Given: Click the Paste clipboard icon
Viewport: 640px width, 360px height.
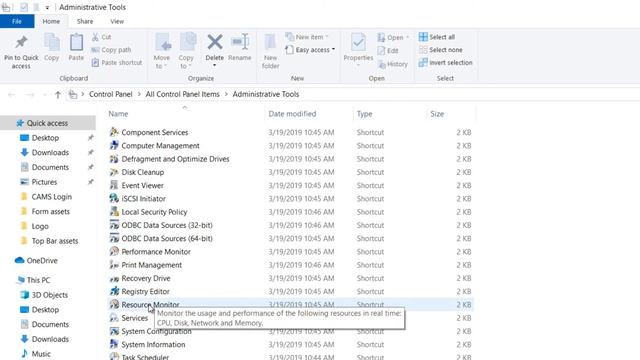Looking at the screenshot, I should (x=76, y=42).
